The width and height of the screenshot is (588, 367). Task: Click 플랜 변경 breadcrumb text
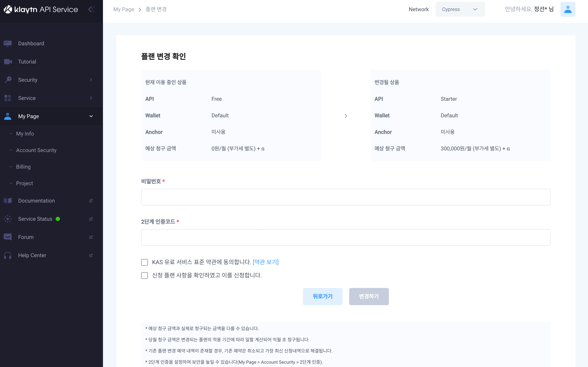(x=156, y=9)
